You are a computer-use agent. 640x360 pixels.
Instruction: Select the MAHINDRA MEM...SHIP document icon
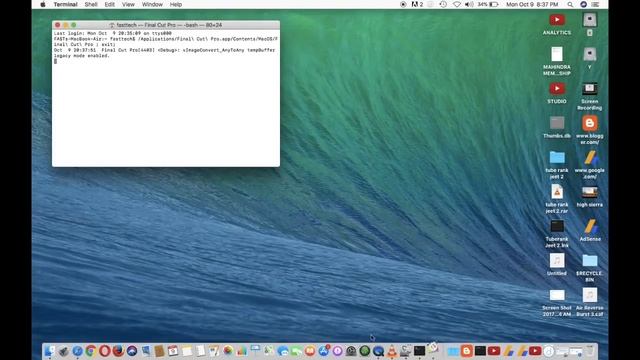point(557,61)
